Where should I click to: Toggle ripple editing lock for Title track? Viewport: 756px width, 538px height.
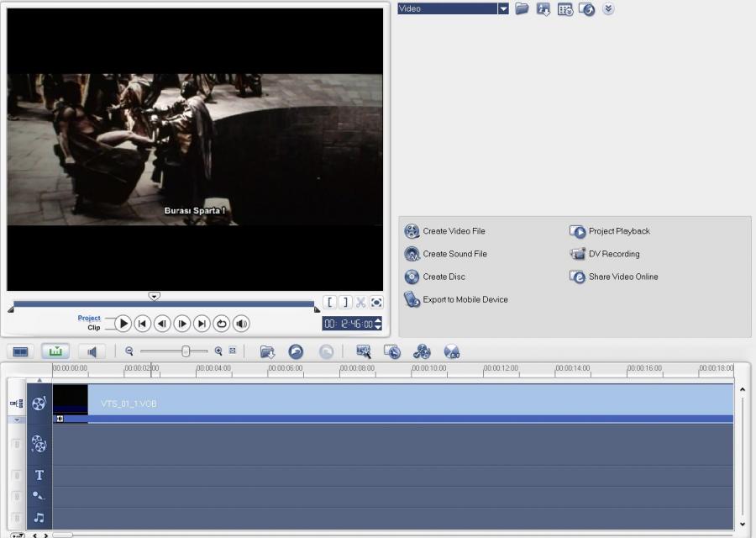coord(17,476)
